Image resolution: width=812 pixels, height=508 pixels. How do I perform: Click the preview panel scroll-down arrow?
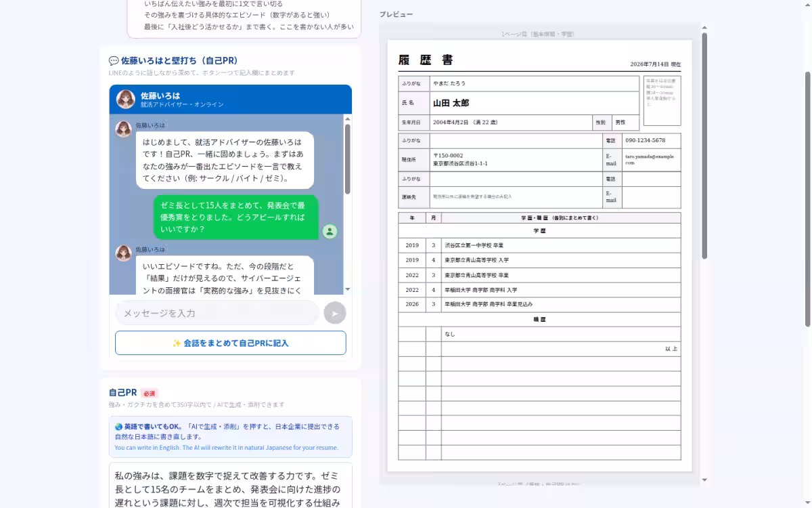(x=704, y=480)
